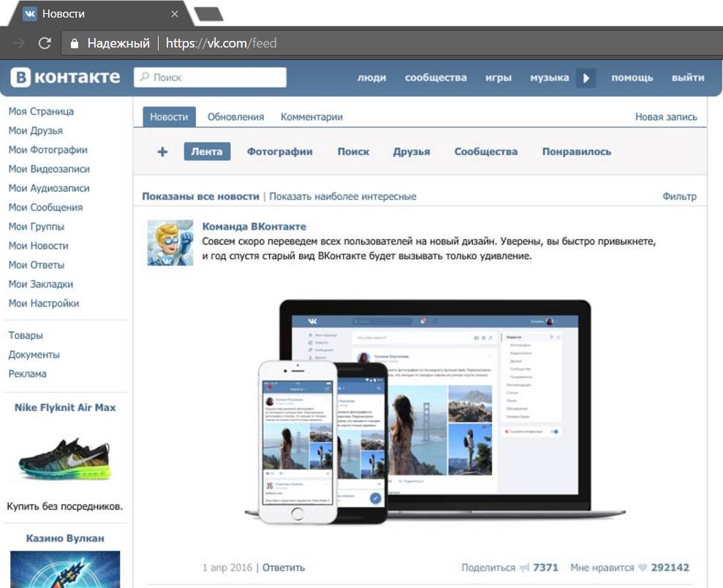Open the Nike Flyknit Air Max ad image

[x=65, y=456]
